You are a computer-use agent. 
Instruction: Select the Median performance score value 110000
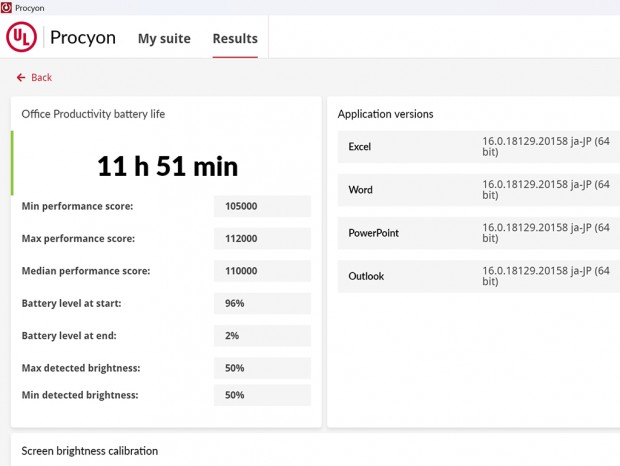262,271
